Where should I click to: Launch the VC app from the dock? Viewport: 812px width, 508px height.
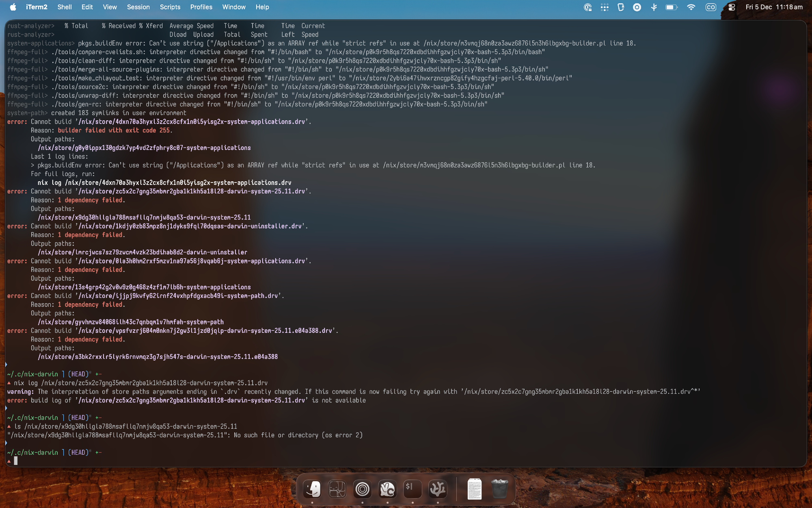pos(387,489)
